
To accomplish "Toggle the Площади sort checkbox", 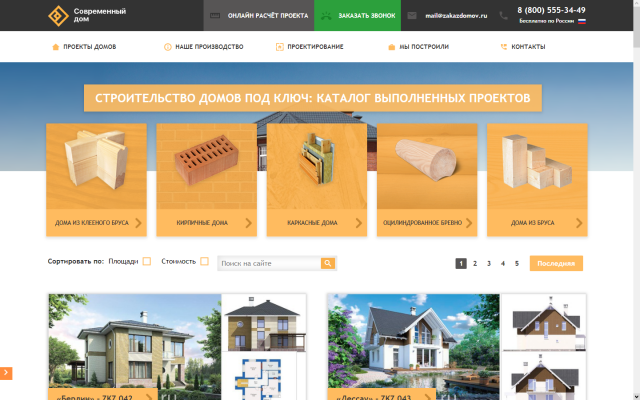I will (x=147, y=261).
